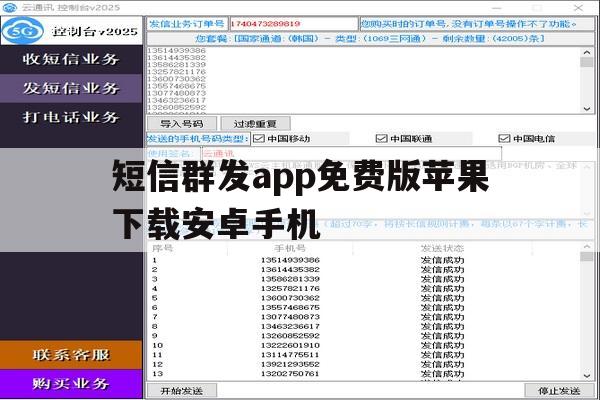
Task: Click the 5G cloud logo icon
Action: click(23, 31)
